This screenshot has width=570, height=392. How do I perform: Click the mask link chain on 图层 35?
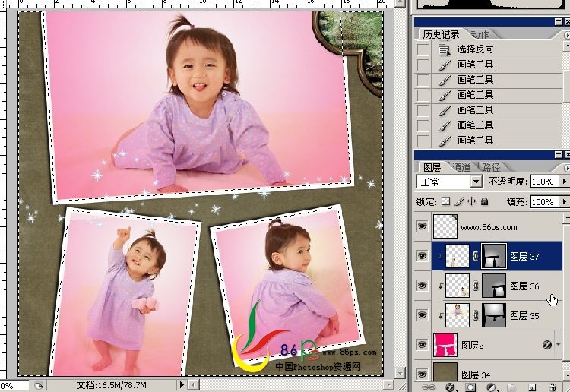click(x=475, y=316)
